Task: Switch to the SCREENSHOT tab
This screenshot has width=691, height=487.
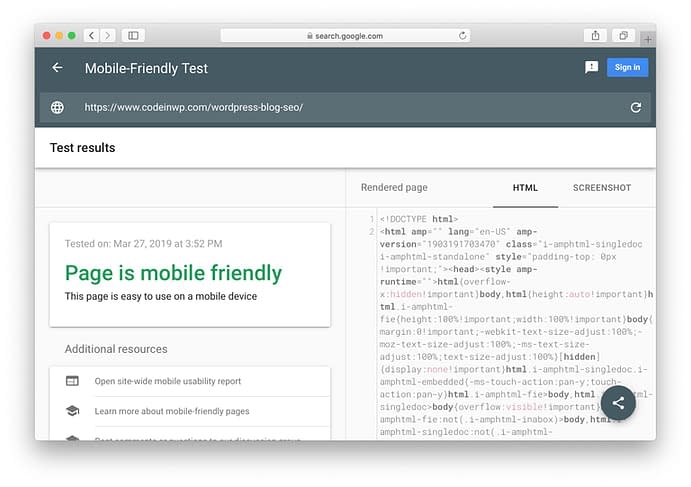Action: point(601,188)
